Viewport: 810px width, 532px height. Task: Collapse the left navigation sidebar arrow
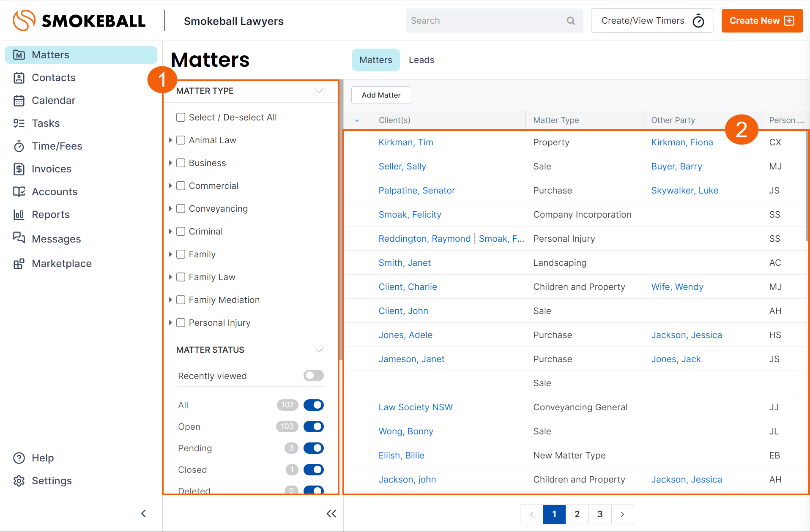(x=143, y=513)
